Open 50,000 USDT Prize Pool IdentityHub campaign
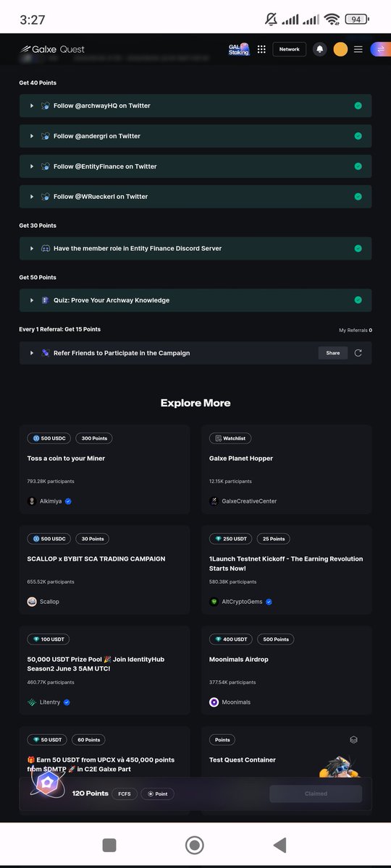391x868 pixels. [x=105, y=671]
